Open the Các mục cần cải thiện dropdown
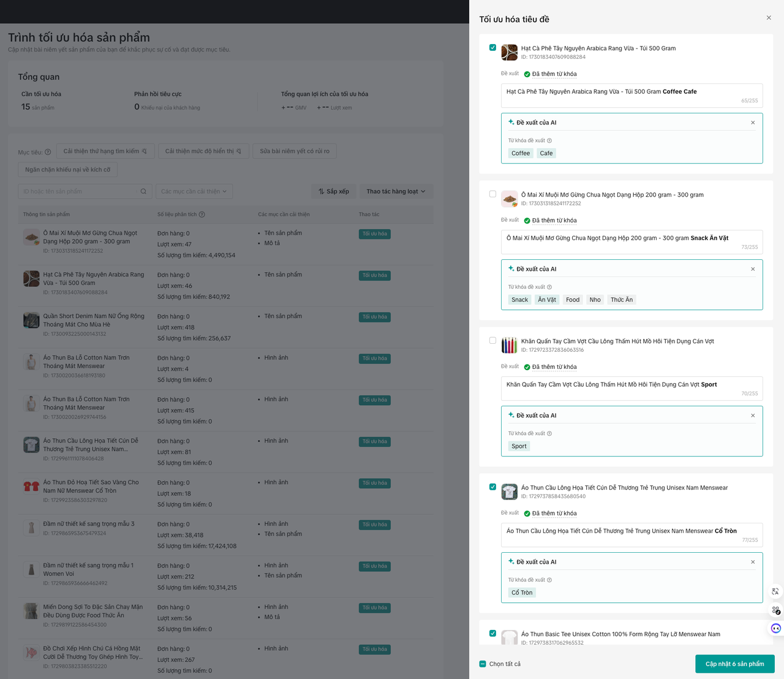Image resolution: width=784 pixels, height=679 pixels. coord(194,191)
